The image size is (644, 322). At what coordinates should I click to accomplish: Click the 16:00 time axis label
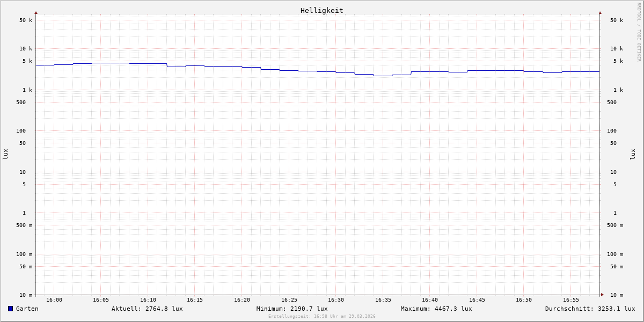(54, 300)
